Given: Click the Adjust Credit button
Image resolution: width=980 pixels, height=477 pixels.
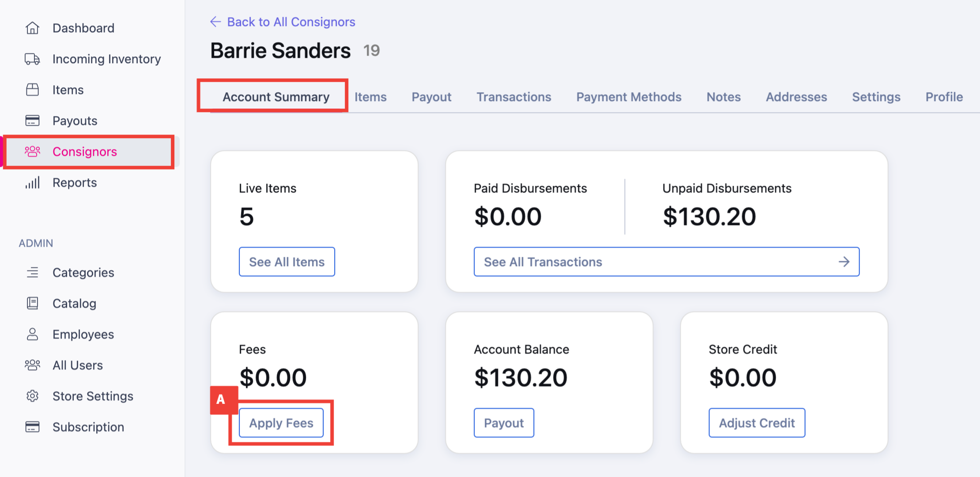Looking at the screenshot, I should pyautogui.click(x=757, y=423).
